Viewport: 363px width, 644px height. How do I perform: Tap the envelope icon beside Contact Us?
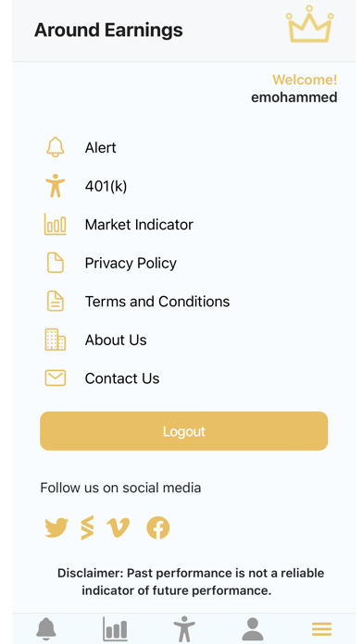click(55, 378)
